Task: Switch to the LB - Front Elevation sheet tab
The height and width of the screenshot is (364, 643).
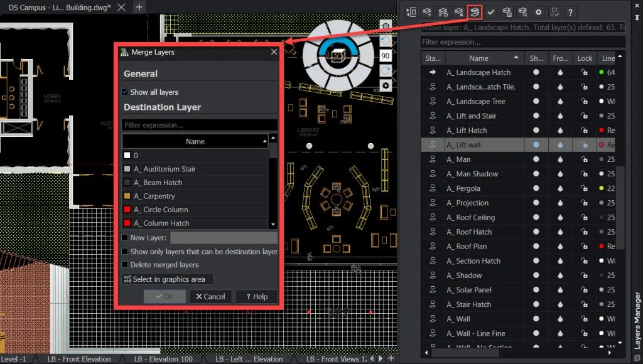Action: (x=79, y=359)
